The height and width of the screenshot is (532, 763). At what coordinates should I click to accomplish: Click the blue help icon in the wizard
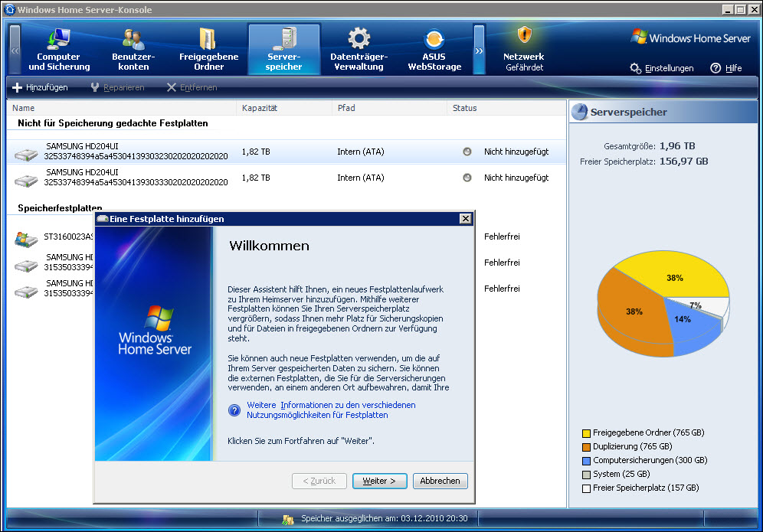[x=234, y=410]
